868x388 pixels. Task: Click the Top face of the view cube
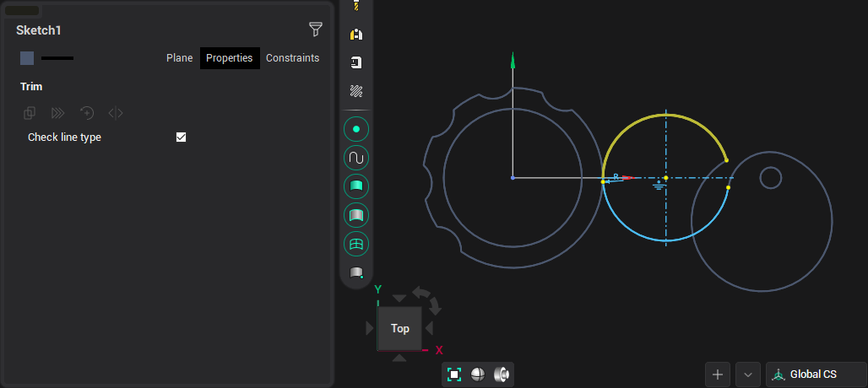[399, 328]
